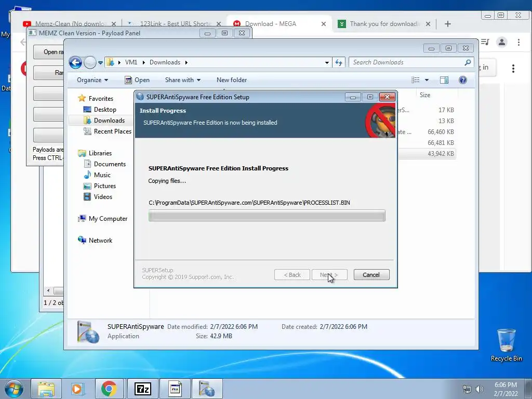Open the Recycle Bin on desktop
The height and width of the screenshot is (399, 532).
[x=506, y=345]
